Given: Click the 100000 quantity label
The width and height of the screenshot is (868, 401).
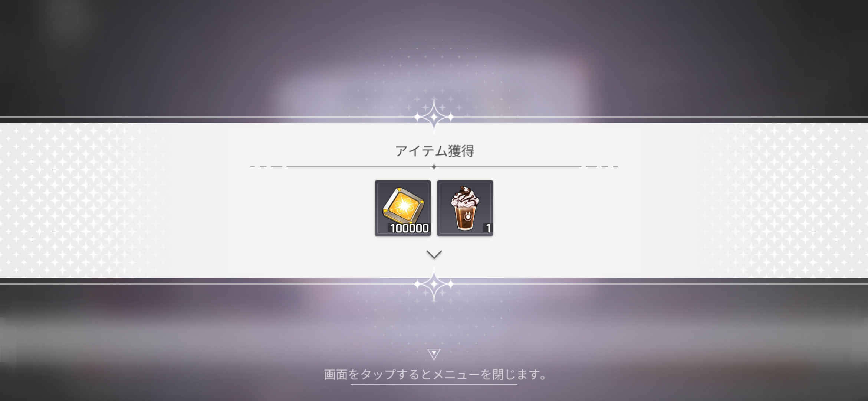Looking at the screenshot, I should click(409, 228).
